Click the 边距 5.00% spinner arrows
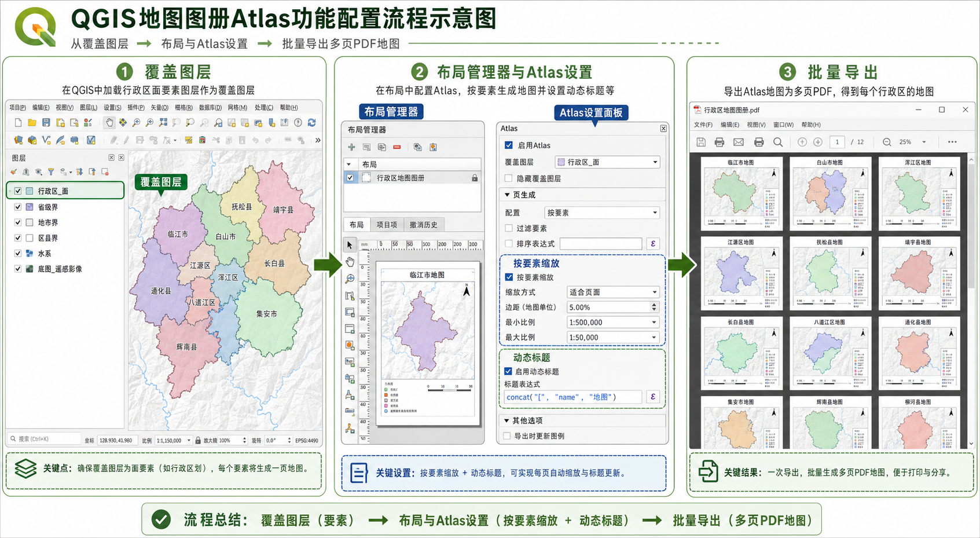 [654, 308]
